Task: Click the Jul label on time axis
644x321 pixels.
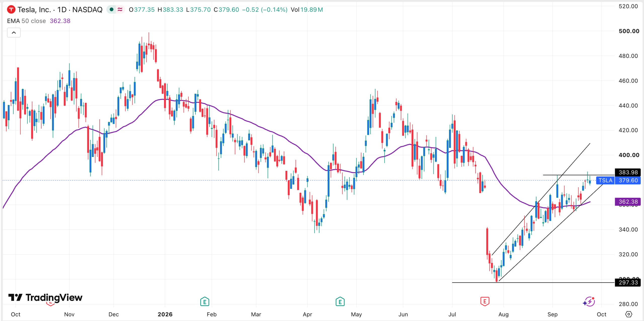Action: [452, 314]
